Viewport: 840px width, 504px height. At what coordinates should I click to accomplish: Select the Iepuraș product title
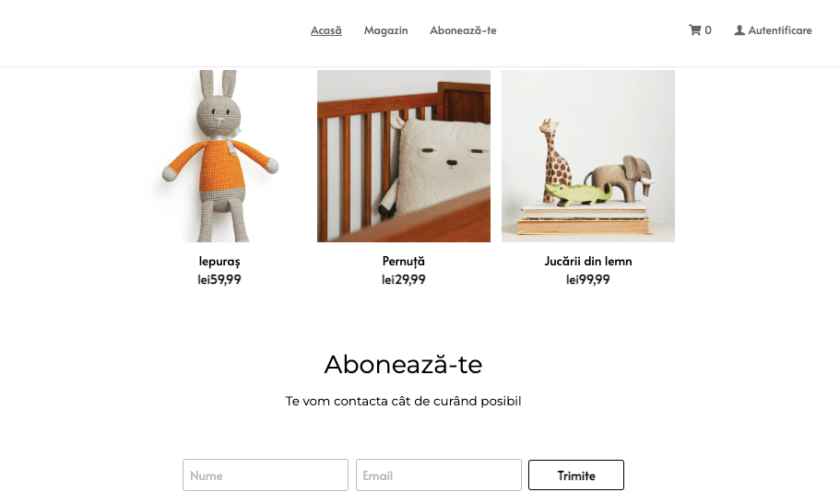point(219,262)
